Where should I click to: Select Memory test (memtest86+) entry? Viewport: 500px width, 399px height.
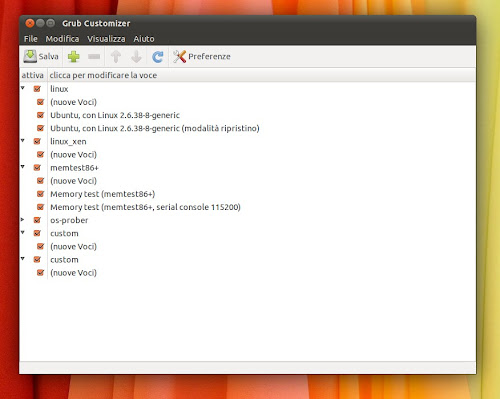pyautogui.click(x=103, y=194)
